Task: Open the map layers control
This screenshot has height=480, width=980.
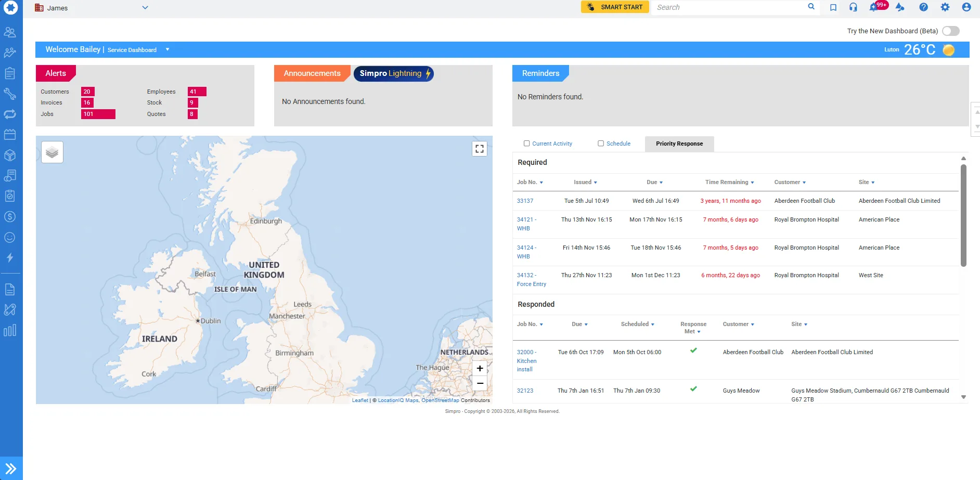Action: coord(52,152)
